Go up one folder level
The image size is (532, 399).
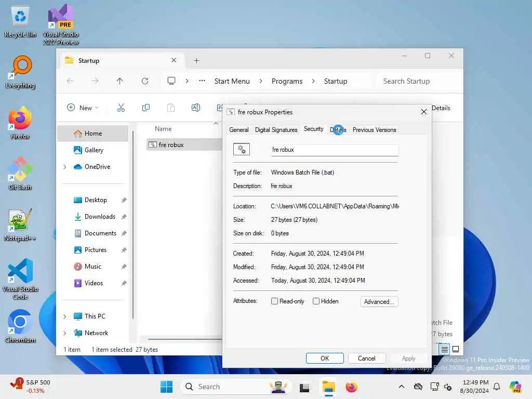click(x=120, y=81)
